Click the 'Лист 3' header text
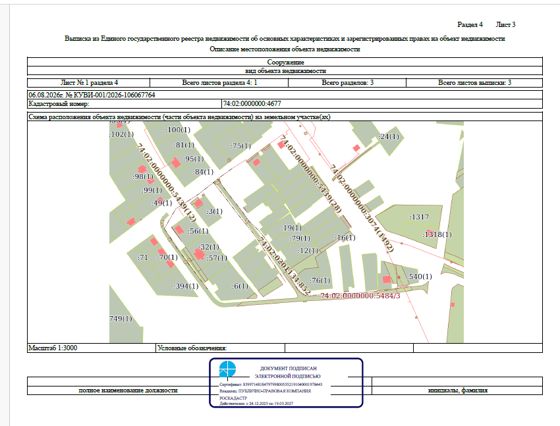This screenshot has height=426, width=560. click(x=505, y=24)
